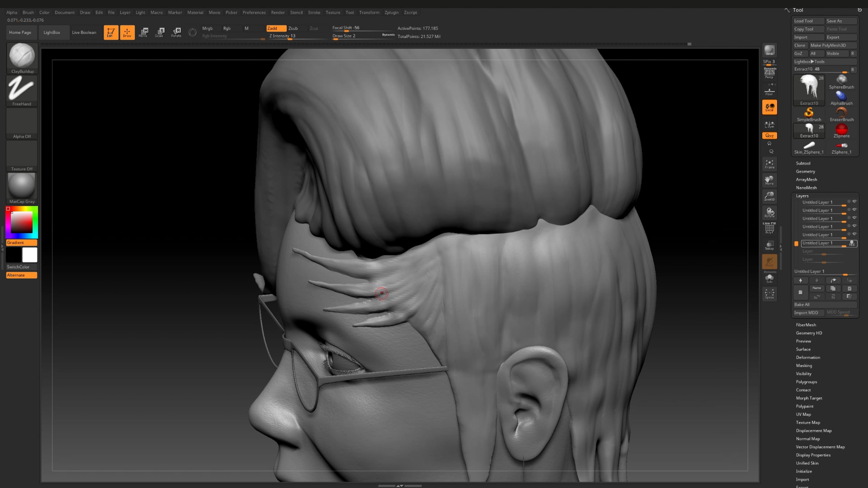This screenshot has width=868, height=488.
Task: Expand the Subtool section
Action: coord(803,163)
